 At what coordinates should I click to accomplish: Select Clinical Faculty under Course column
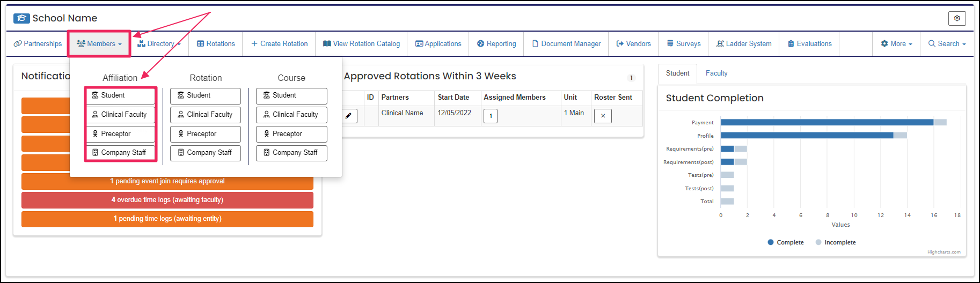pos(291,115)
